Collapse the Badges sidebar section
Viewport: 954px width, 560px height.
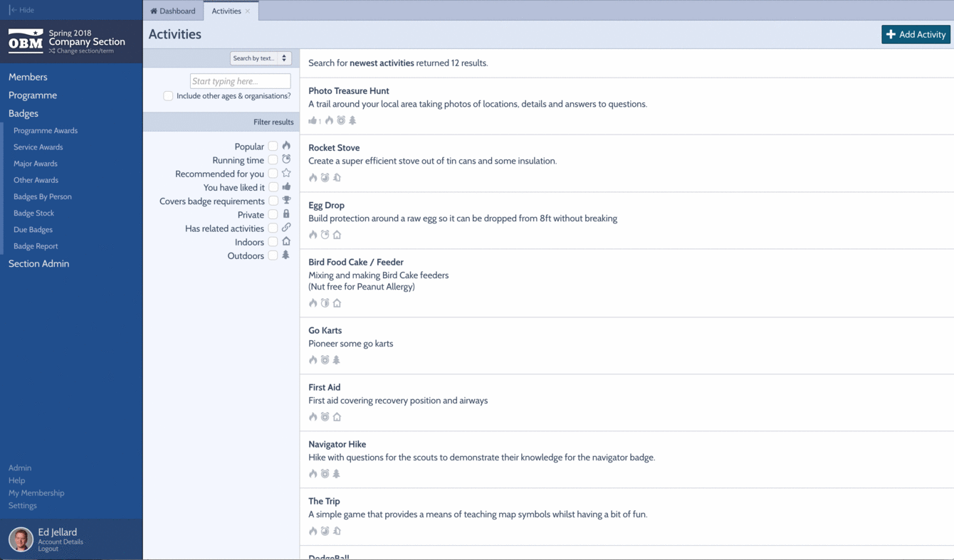[x=23, y=113]
